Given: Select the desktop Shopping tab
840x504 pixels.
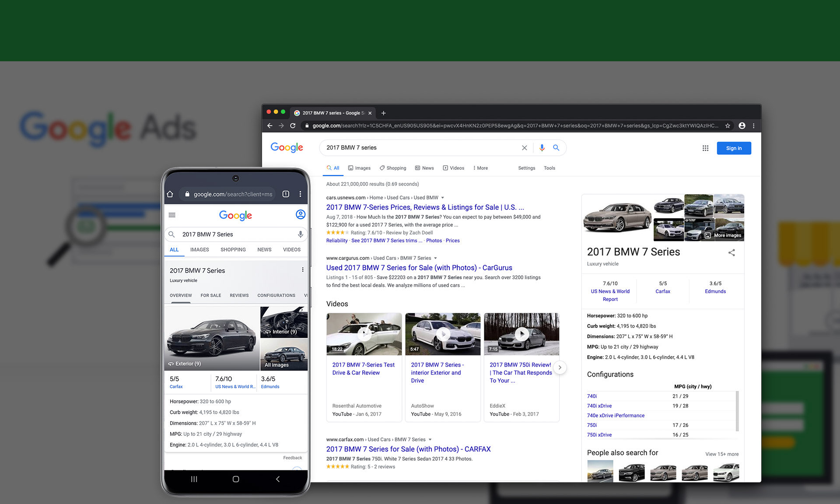Looking at the screenshot, I should click(x=393, y=168).
